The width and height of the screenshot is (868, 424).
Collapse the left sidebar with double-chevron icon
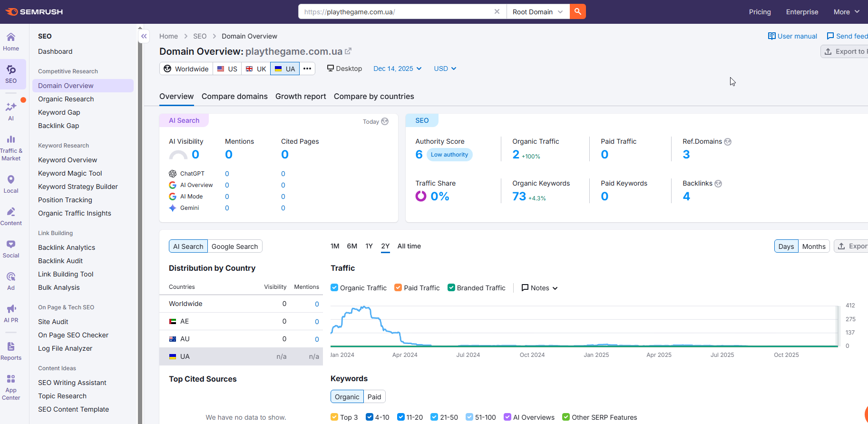tap(144, 36)
